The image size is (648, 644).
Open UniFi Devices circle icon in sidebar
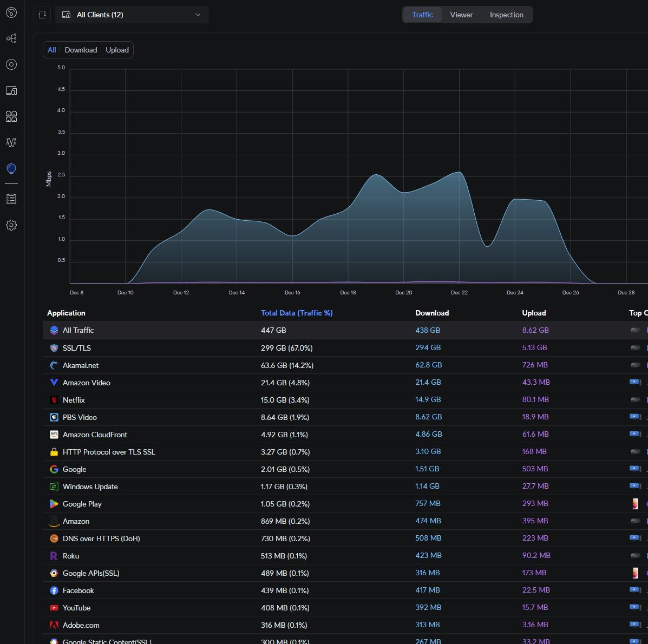pos(11,64)
